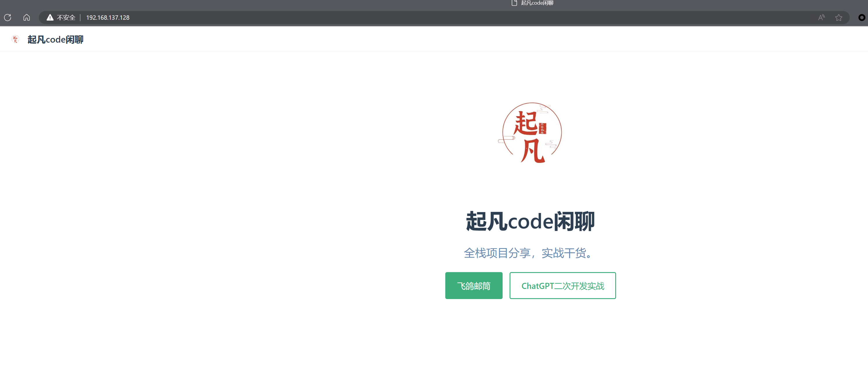The image size is (868, 366).
Task: Click the browser home icon
Action: point(27,18)
